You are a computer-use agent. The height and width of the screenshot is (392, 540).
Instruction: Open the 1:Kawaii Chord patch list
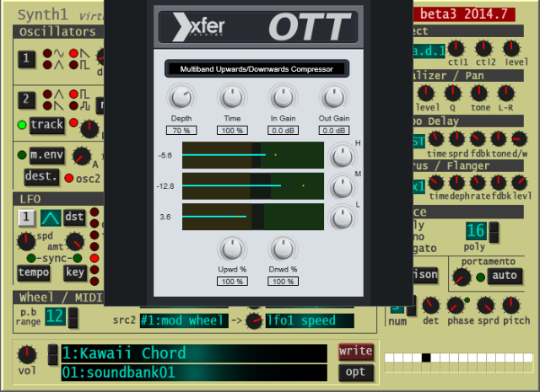pyautogui.click(x=194, y=353)
